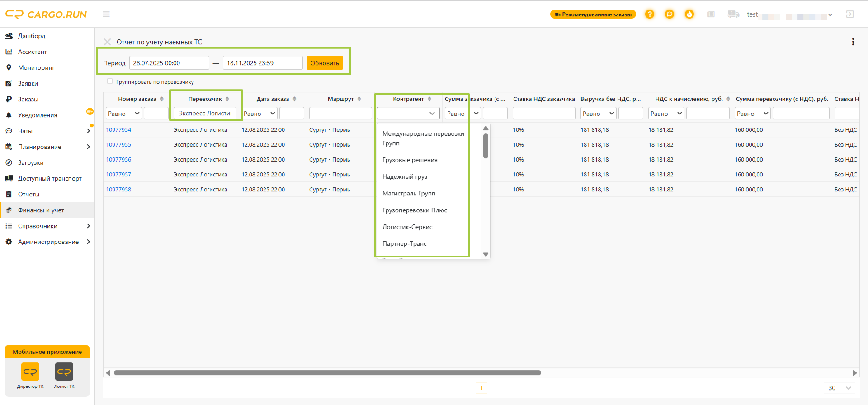
Task: Open Мониторинг in sidebar
Action: click(47, 67)
